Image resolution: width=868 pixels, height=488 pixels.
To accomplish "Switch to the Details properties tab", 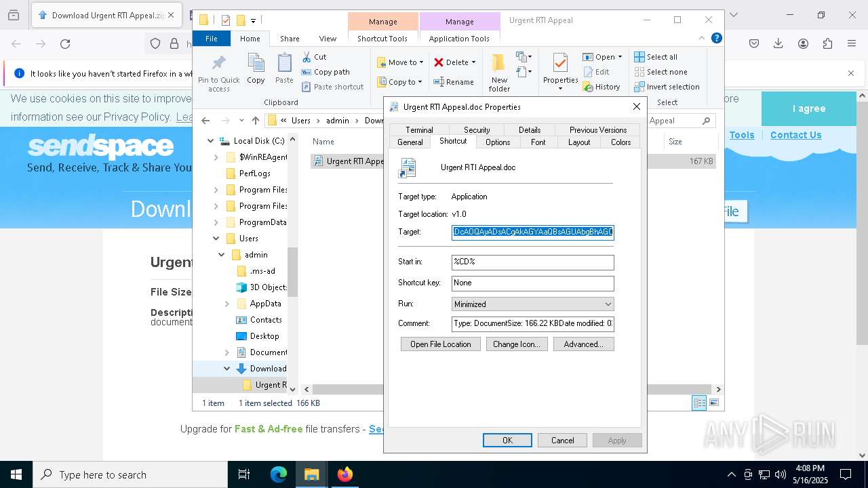I will pos(530,130).
